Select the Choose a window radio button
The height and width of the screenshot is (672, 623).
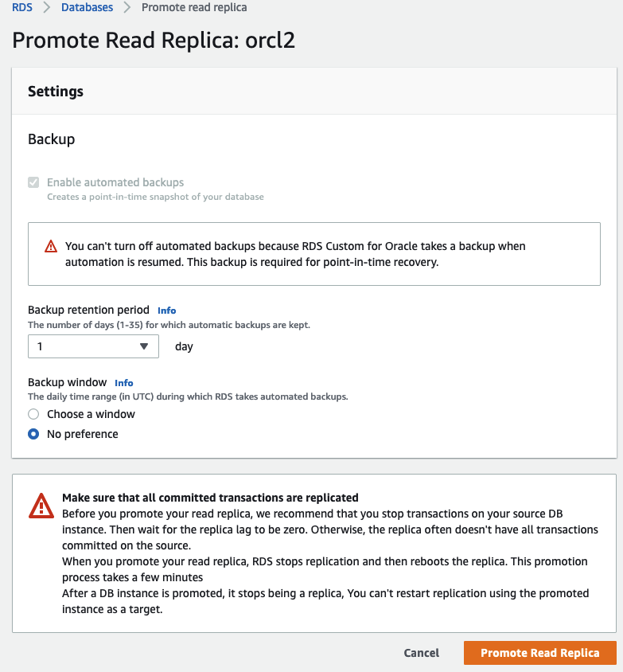pos(33,414)
